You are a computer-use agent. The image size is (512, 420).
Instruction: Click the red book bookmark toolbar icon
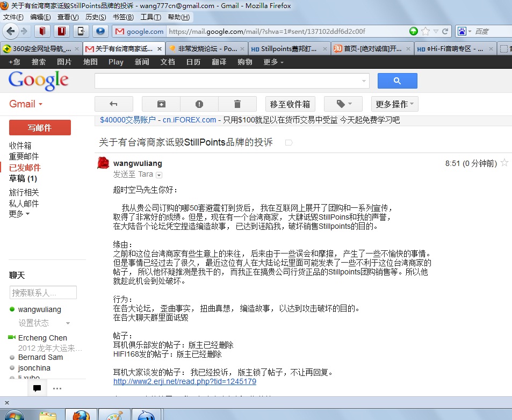point(42,31)
